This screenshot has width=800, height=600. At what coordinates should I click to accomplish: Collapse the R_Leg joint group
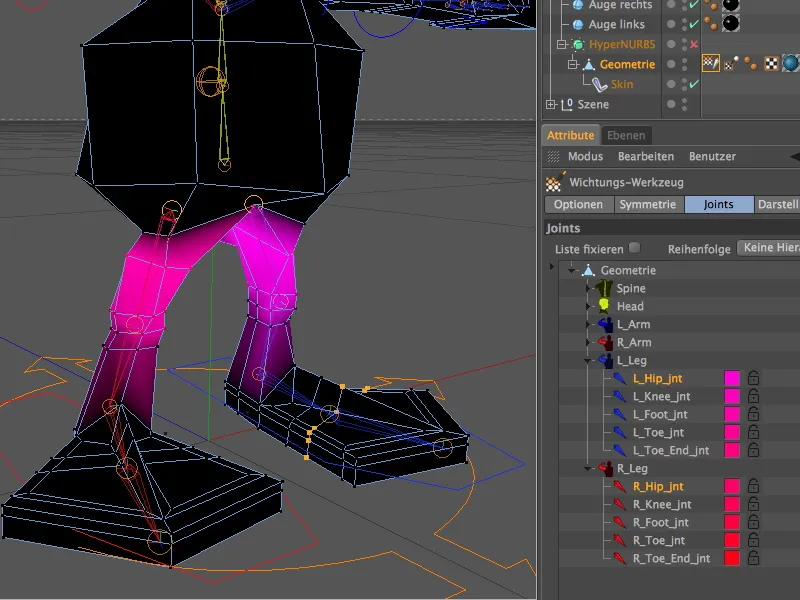588,468
